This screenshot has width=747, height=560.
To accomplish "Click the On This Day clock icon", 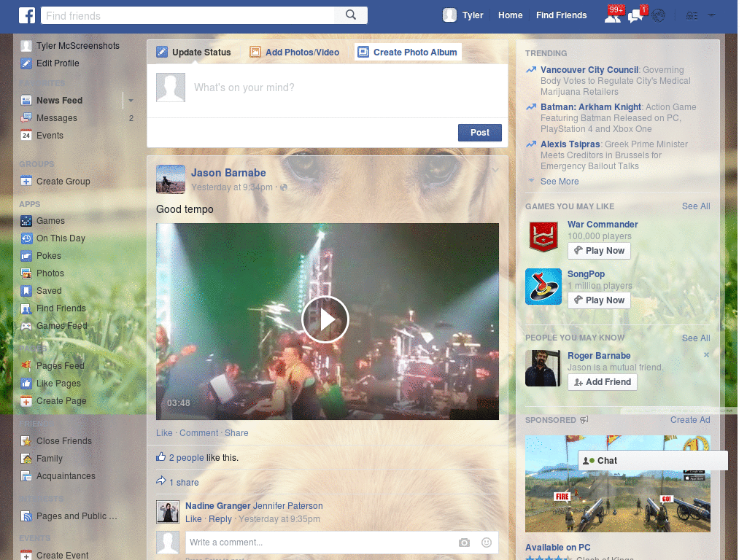I will [x=26, y=238].
